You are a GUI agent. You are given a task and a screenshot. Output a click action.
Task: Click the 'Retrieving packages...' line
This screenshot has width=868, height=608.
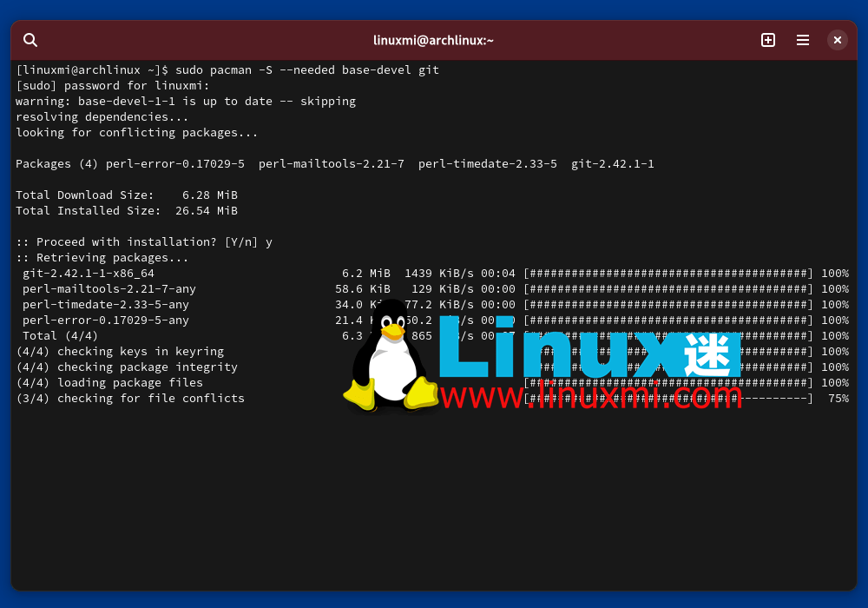[x=102, y=257]
